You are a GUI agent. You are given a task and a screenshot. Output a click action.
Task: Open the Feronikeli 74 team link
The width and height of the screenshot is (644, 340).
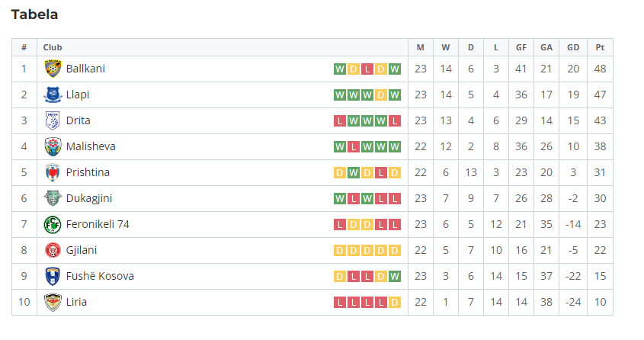(x=98, y=224)
